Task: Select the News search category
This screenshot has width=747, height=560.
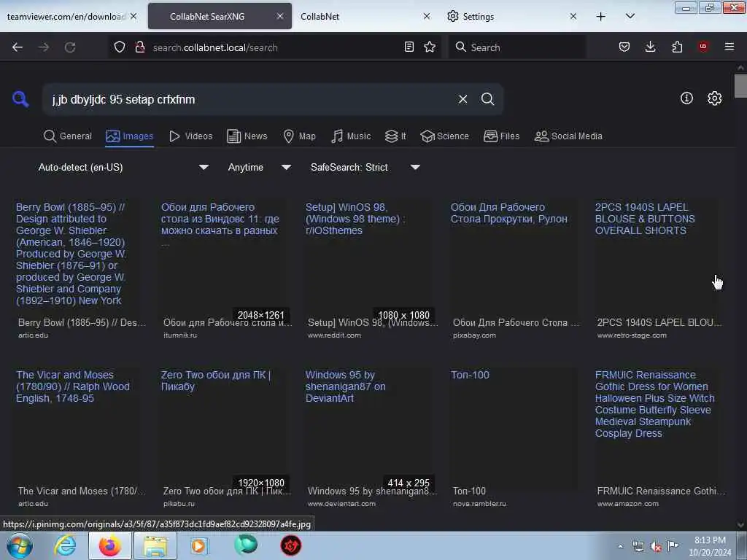Action: [x=247, y=136]
